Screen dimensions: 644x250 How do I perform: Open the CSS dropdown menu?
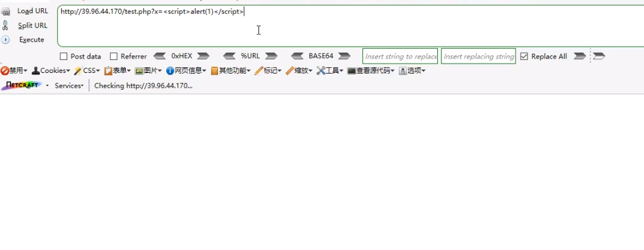(87, 70)
